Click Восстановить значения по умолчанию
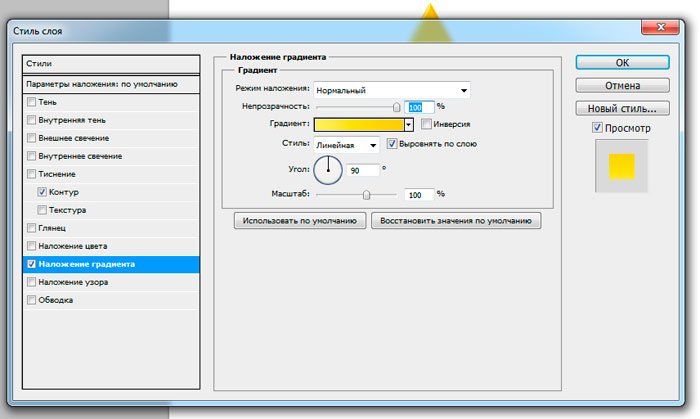700x419 pixels. (456, 220)
